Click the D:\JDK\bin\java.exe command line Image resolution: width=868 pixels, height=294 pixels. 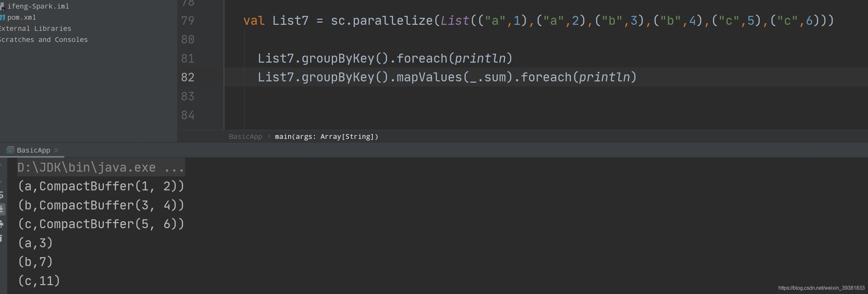coord(101,167)
